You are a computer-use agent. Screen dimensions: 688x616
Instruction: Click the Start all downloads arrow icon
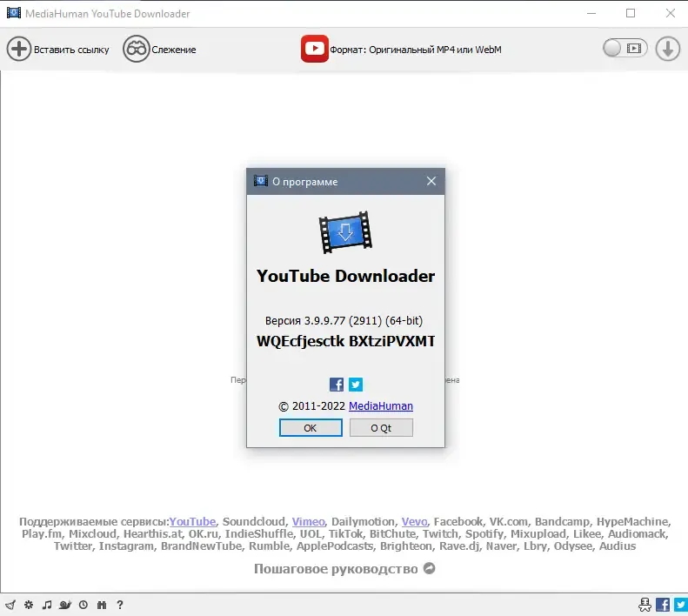[x=668, y=49]
